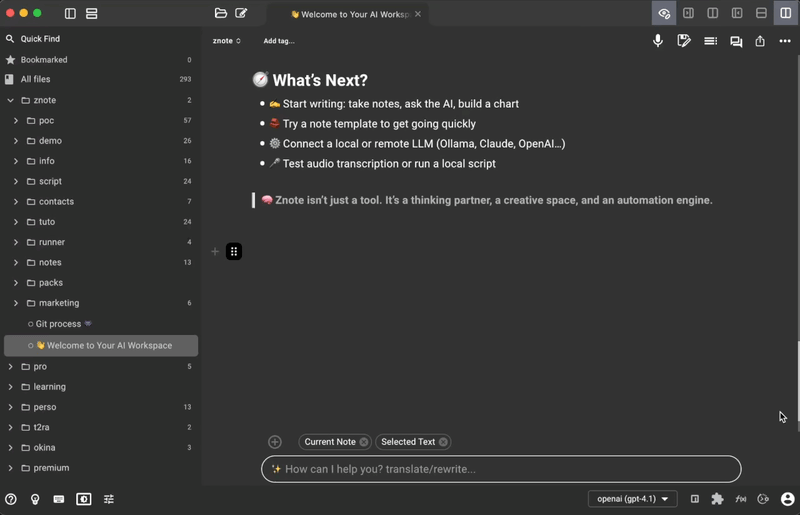Image resolution: width=800 pixels, height=515 pixels.
Task: Expand the premium folder
Action: (x=10, y=468)
